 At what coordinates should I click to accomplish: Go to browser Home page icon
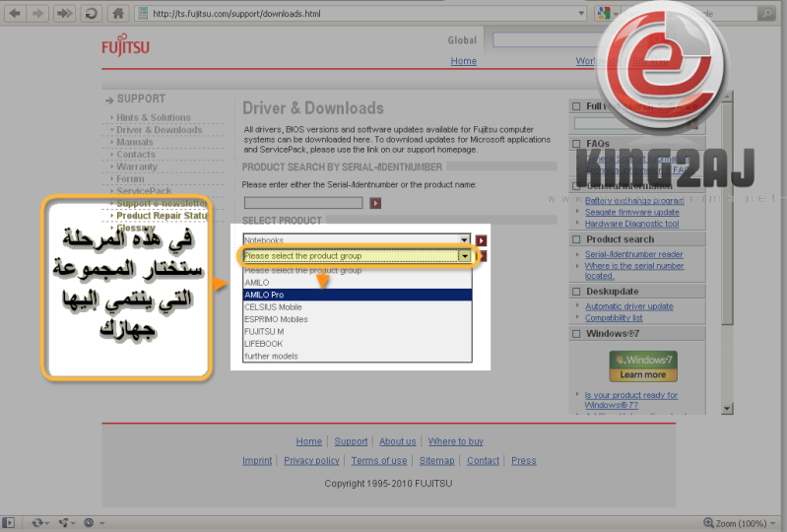point(118,14)
